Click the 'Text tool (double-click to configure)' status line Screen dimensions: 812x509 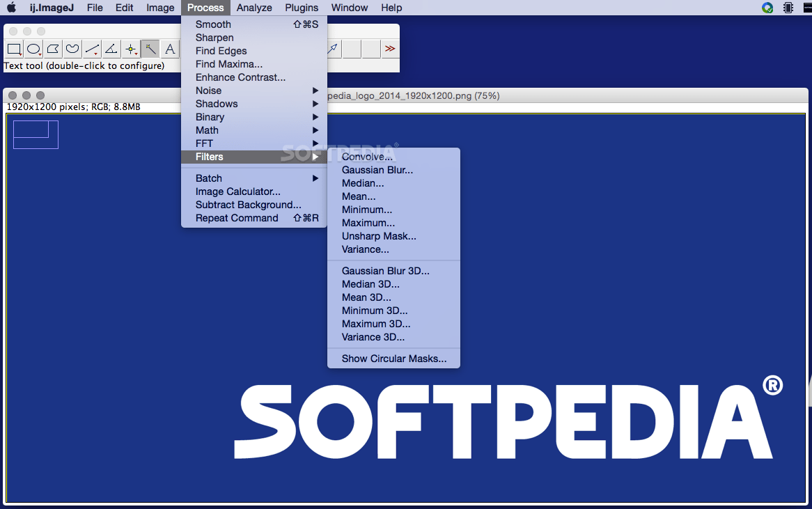84,65
